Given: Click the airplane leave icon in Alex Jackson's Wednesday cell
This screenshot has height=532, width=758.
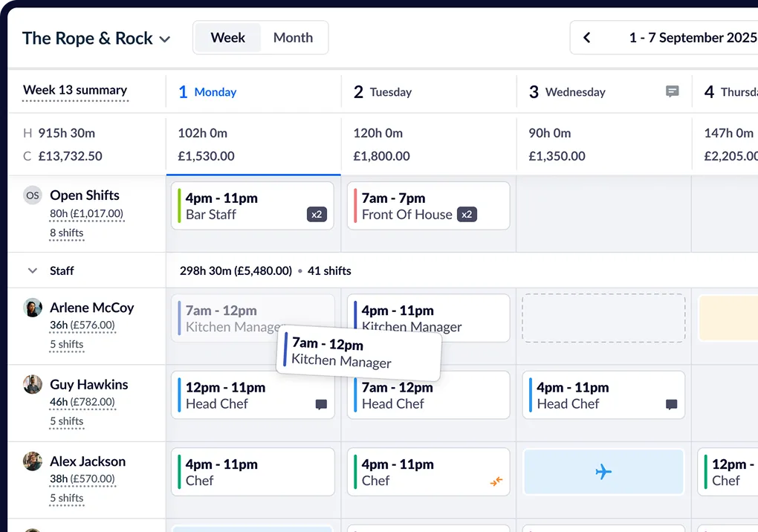Looking at the screenshot, I should point(603,471).
